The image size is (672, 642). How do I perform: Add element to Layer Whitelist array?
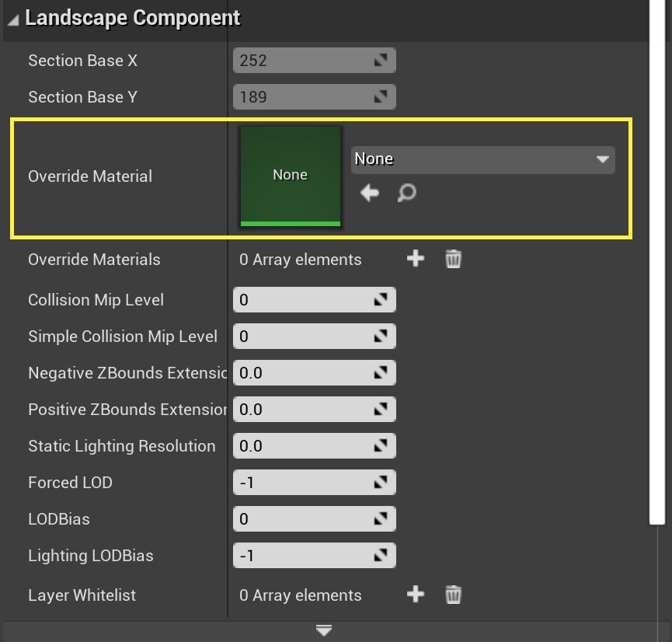click(x=416, y=595)
